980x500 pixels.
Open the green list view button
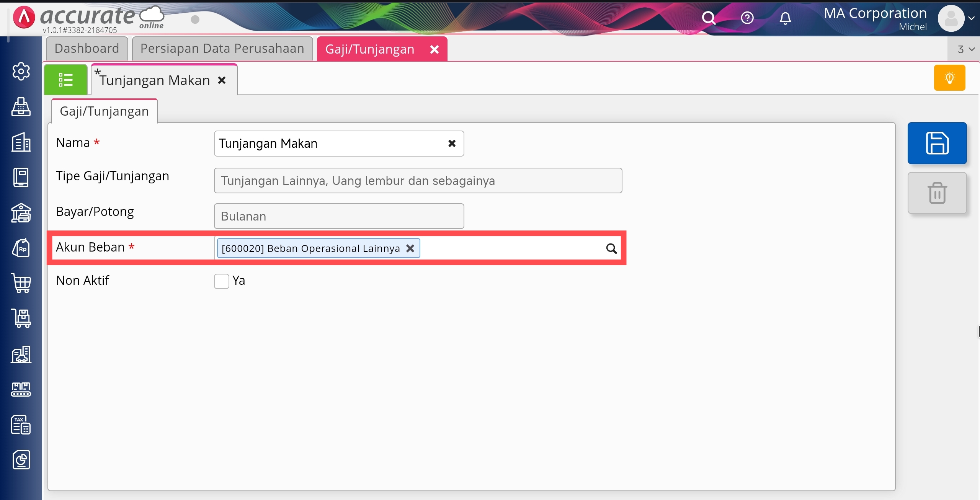coord(65,80)
